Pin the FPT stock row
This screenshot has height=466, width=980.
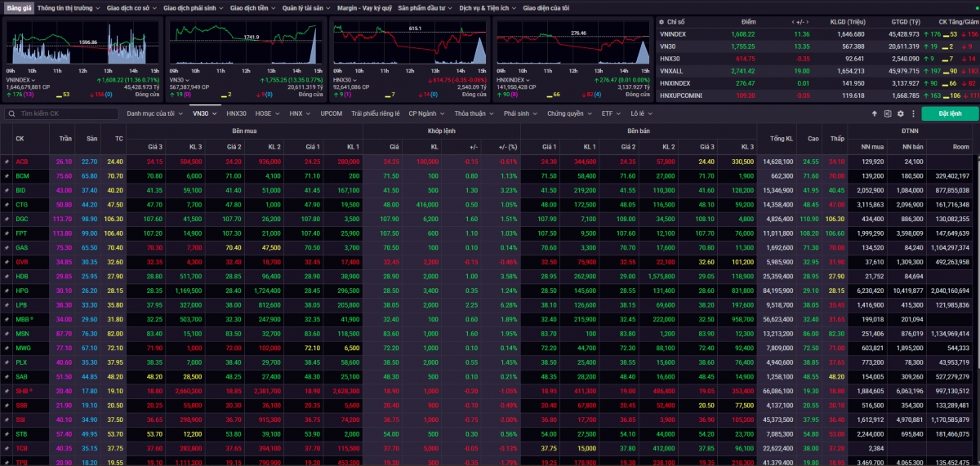click(7, 233)
